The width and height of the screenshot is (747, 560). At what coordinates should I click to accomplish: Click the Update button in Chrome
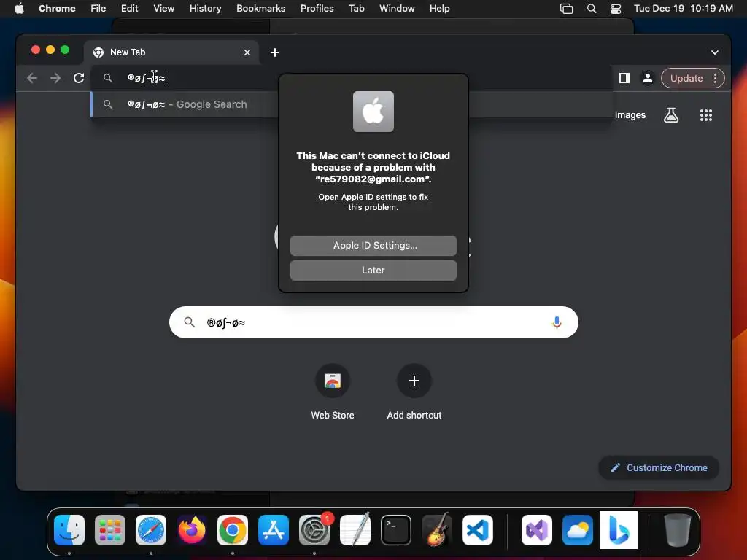point(686,78)
